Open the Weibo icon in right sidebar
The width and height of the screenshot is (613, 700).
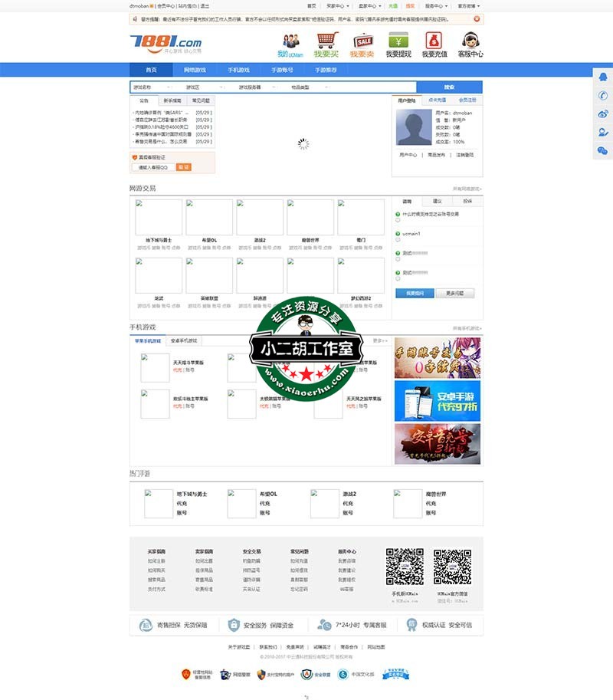pyautogui.click(x=603, y=113)
